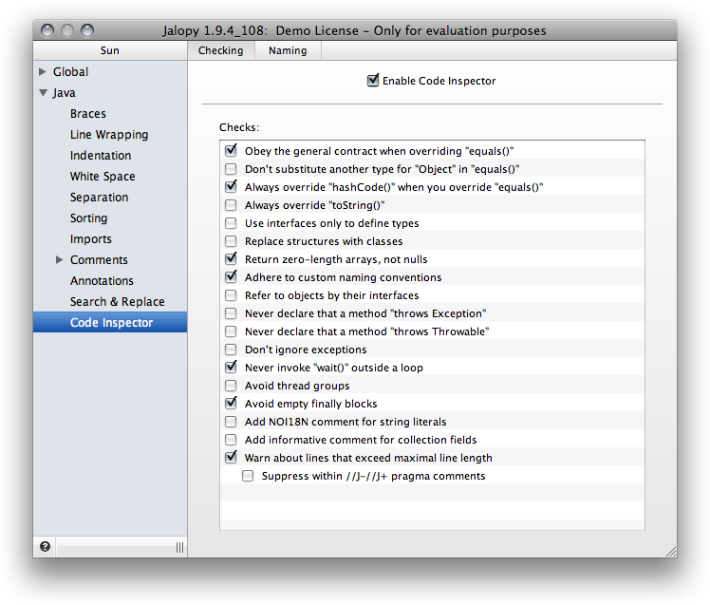This screenshot has width=710, height=605.
Task: Click the window corner grip handle
Action: 672,552
